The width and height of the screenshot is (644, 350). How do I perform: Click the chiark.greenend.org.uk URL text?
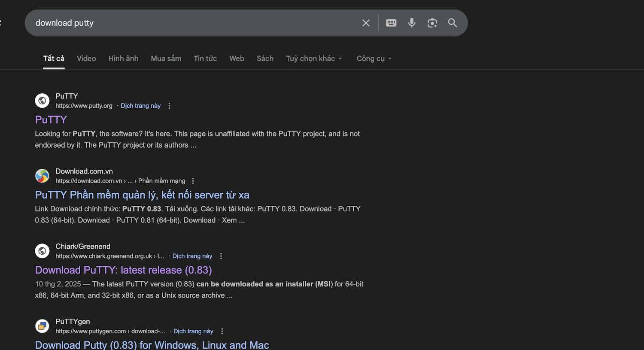pos(109,256)
